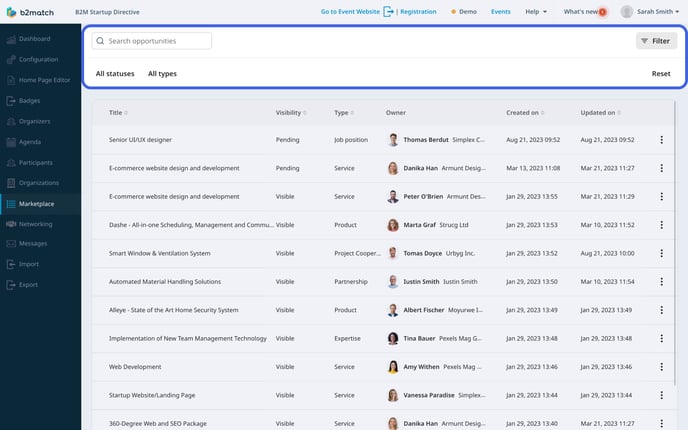Image resolution: width=688 pixels, height=430 pixels.
Task: Sort by Created on column
Action: pos(525,113)
